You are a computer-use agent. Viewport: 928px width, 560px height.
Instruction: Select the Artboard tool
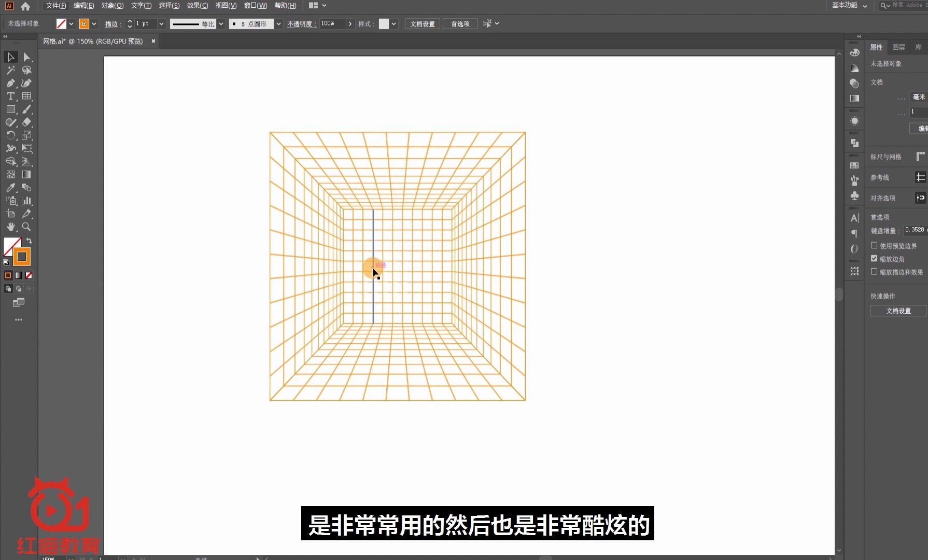click(x=10, y=214)
